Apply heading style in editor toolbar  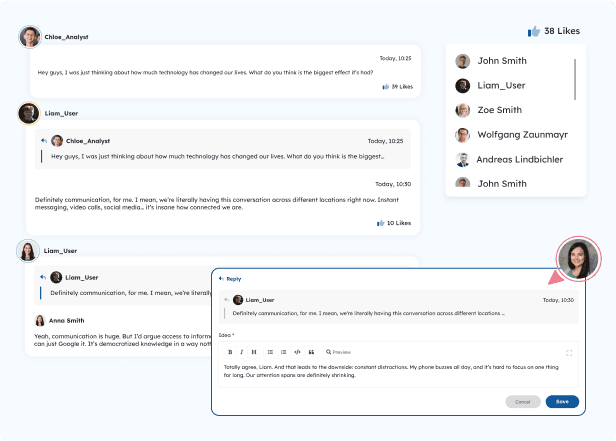(x=254, y=352)
